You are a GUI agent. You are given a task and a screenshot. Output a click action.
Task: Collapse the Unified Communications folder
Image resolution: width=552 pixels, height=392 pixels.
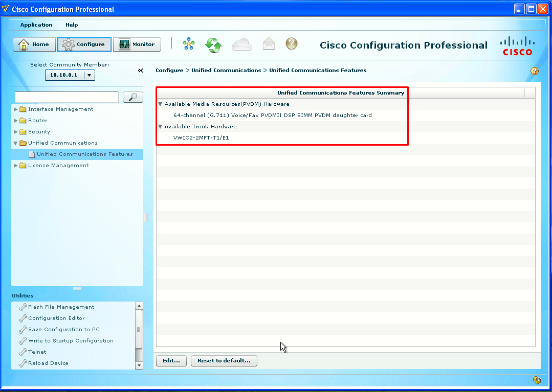point(15,143)
